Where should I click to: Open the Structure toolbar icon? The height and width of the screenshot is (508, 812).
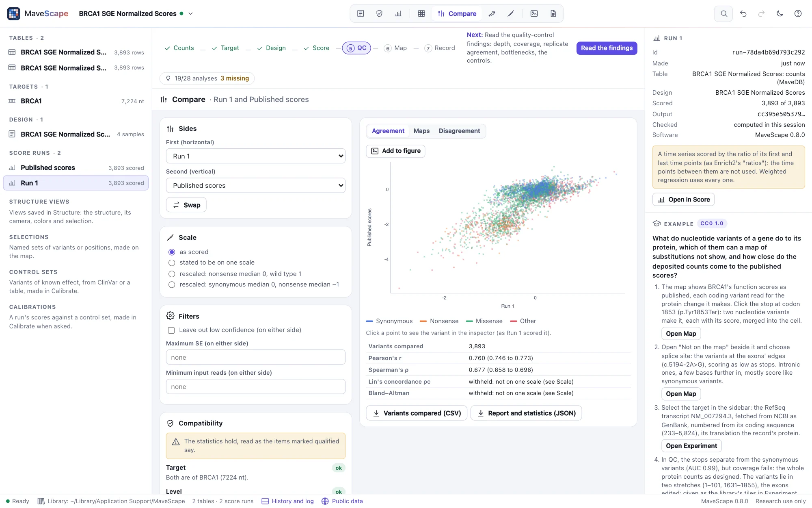click(492, 13)
